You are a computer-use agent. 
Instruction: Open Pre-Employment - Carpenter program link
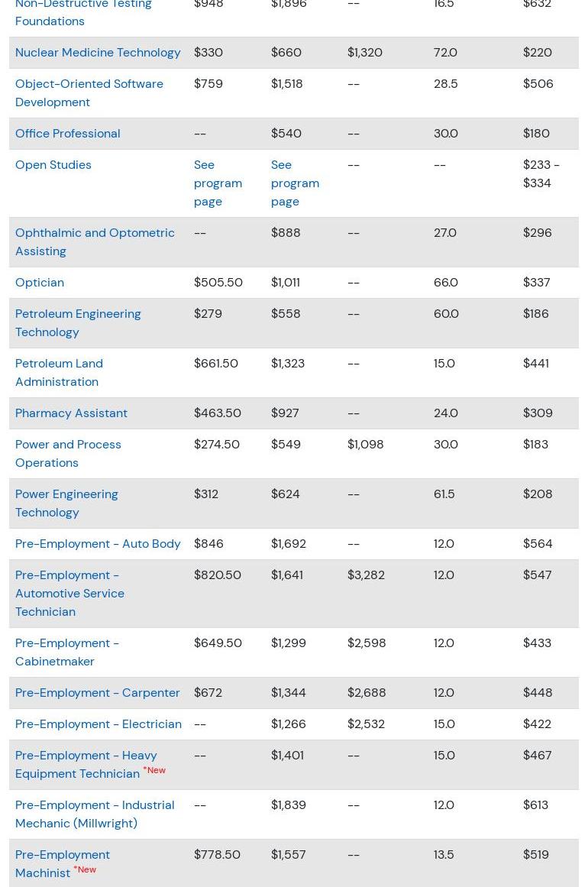(98, 692)
